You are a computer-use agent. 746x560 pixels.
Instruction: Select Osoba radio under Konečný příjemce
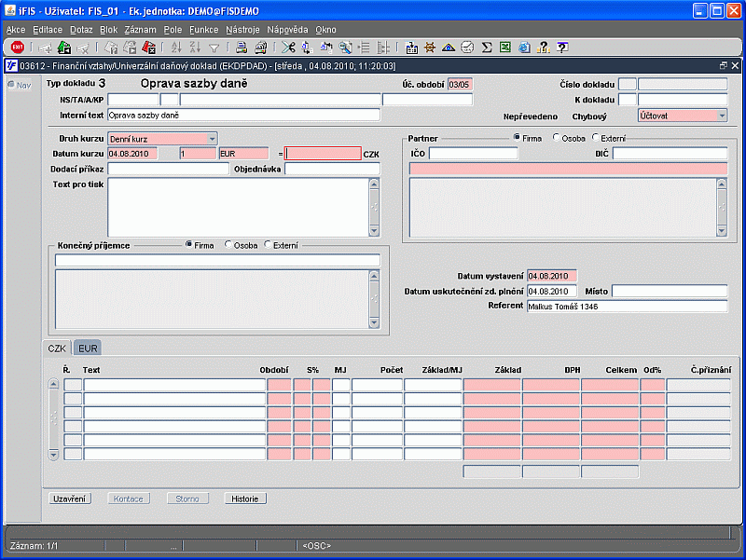point(228,244)
